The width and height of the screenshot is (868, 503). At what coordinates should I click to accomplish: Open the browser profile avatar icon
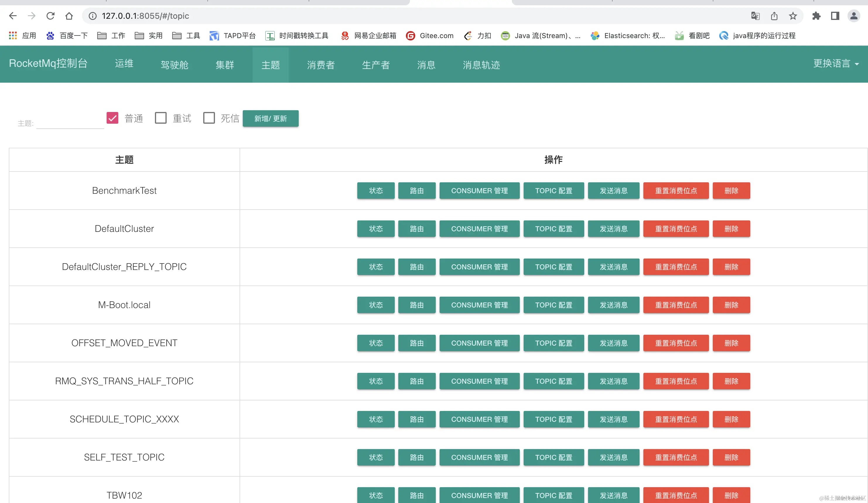point(854,16)
